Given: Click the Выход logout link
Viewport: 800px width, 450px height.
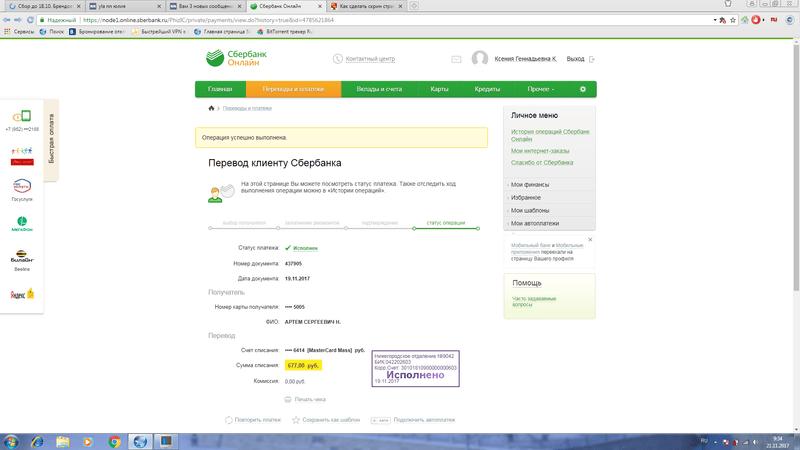Looking at the screenshot, I should pos(575,59).
